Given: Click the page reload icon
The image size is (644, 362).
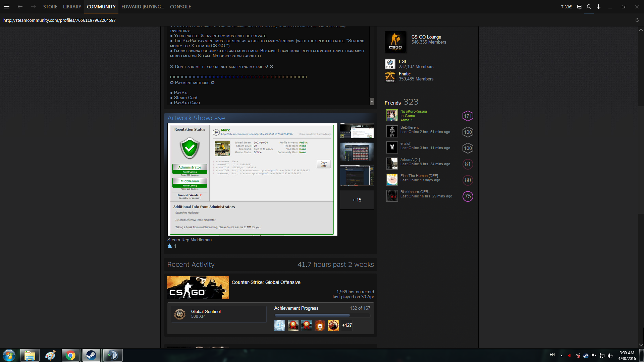Looking at the screenshot, I should 637,20.
